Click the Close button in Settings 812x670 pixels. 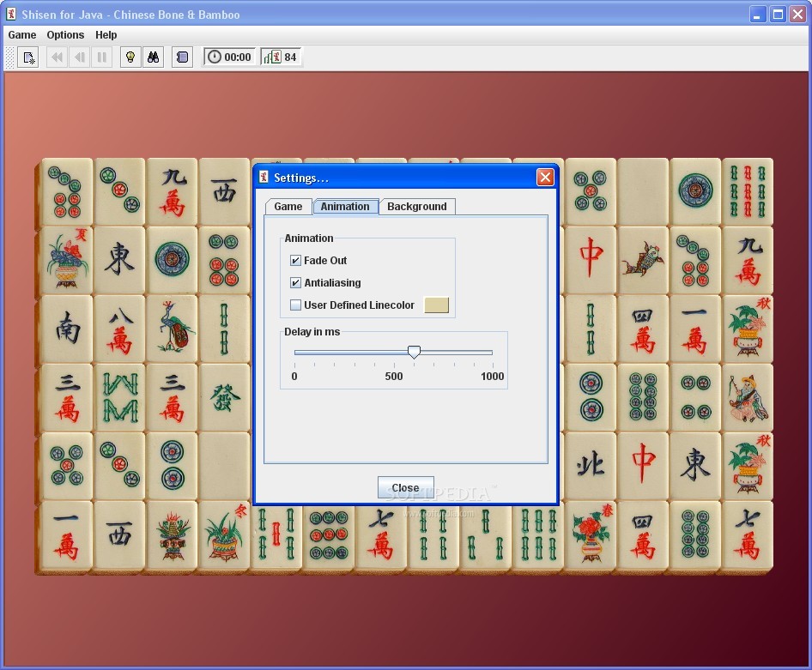pyautogui.click(x=405, y=487)
